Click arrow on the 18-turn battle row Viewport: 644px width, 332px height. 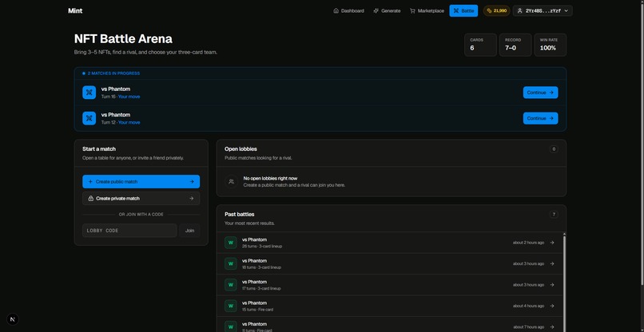[552, 263]
